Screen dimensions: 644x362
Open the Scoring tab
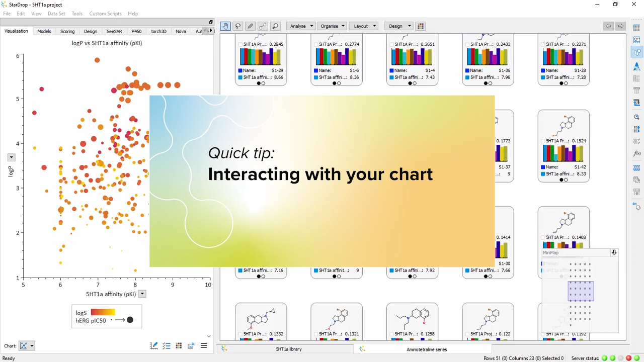point(67,31)
